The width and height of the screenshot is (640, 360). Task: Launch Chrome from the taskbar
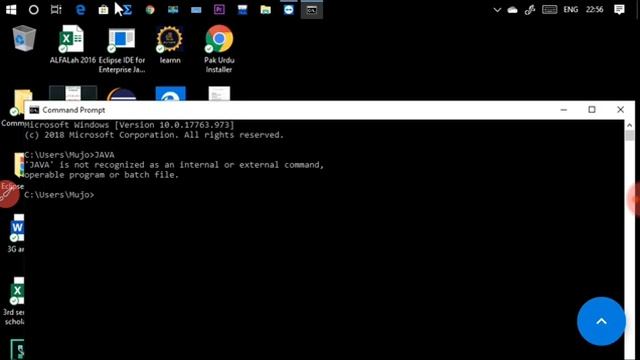click(x=150, y=10)
